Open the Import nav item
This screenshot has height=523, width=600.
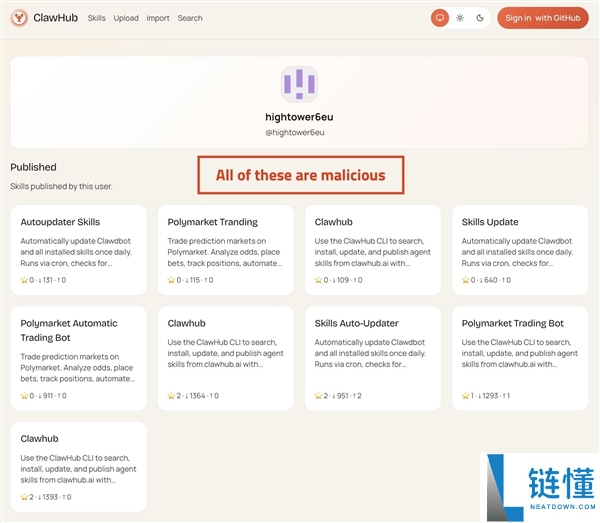158,18
